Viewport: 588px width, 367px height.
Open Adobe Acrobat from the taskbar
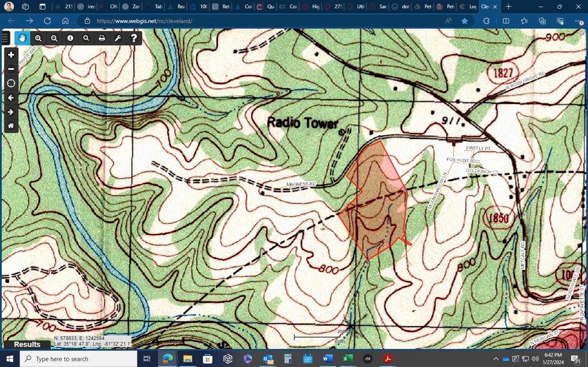point(388,359)
